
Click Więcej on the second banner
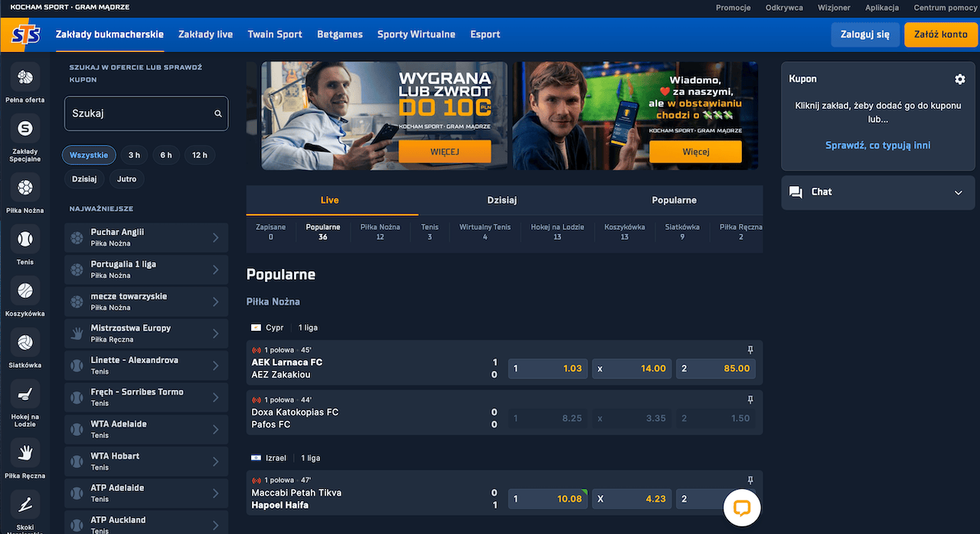click(696, 152)
